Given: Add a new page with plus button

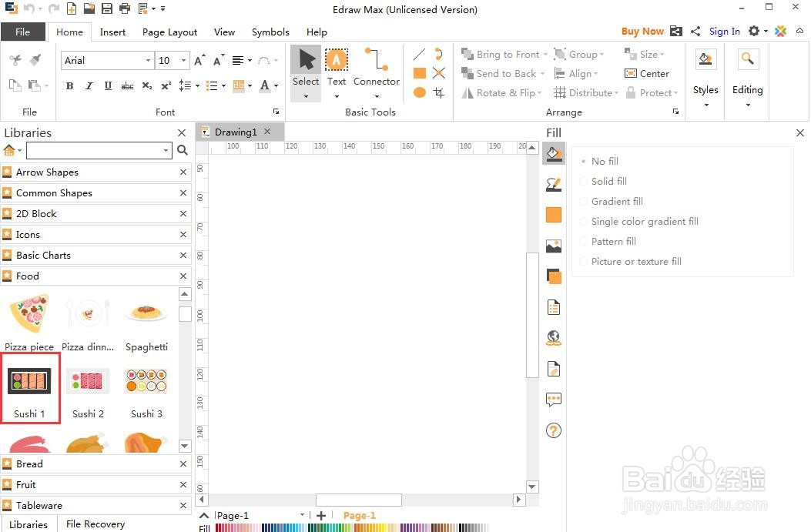Looking at the screenshot, I should [321, 516].
